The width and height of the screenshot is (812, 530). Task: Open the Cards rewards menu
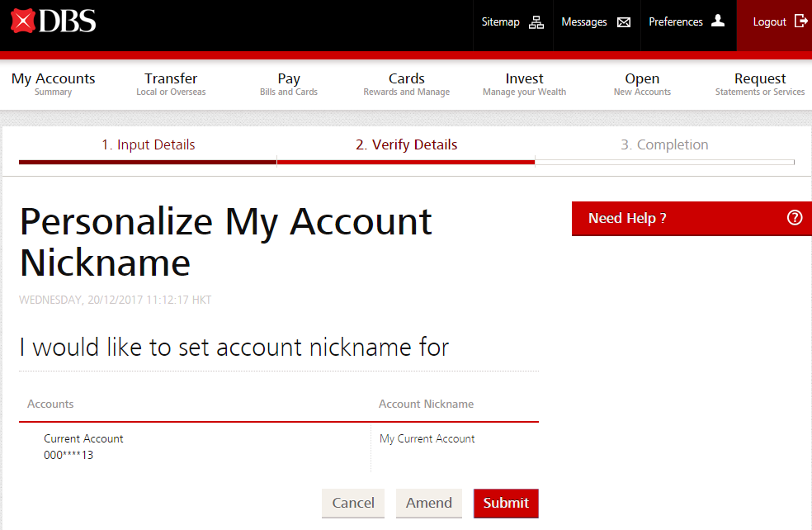pos(406,84)
